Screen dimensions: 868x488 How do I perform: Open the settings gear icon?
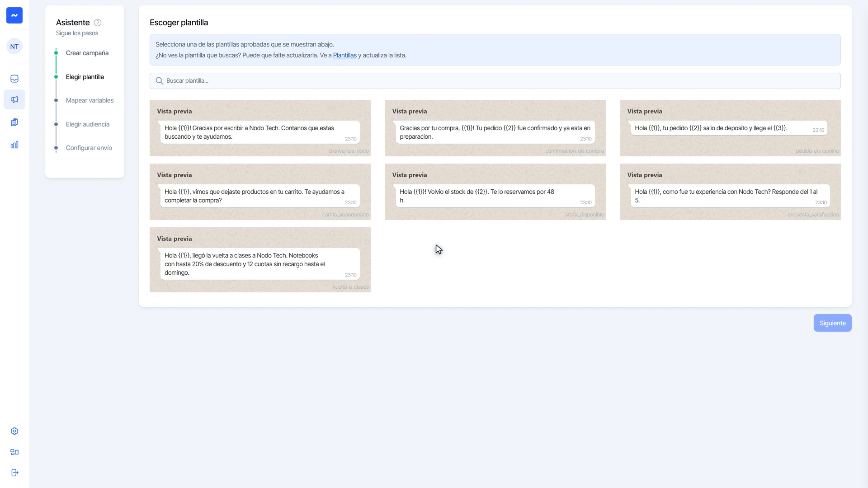[14, 431]
